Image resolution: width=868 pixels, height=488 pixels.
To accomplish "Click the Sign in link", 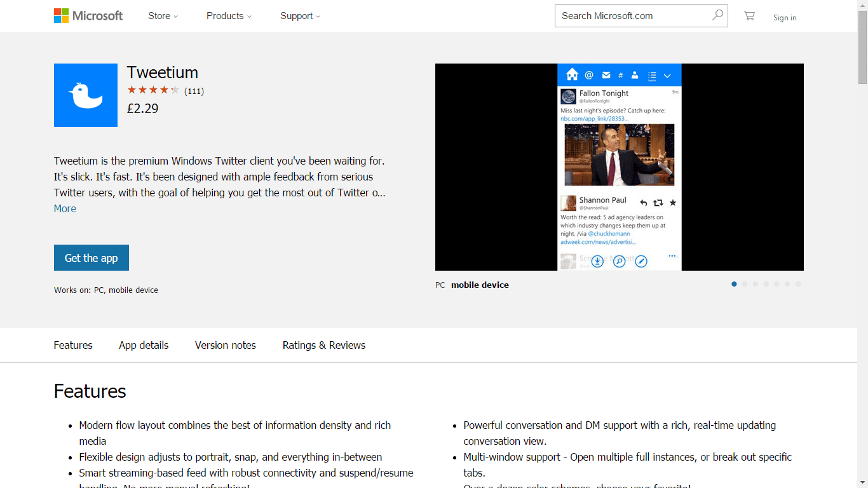I will 785,18.
